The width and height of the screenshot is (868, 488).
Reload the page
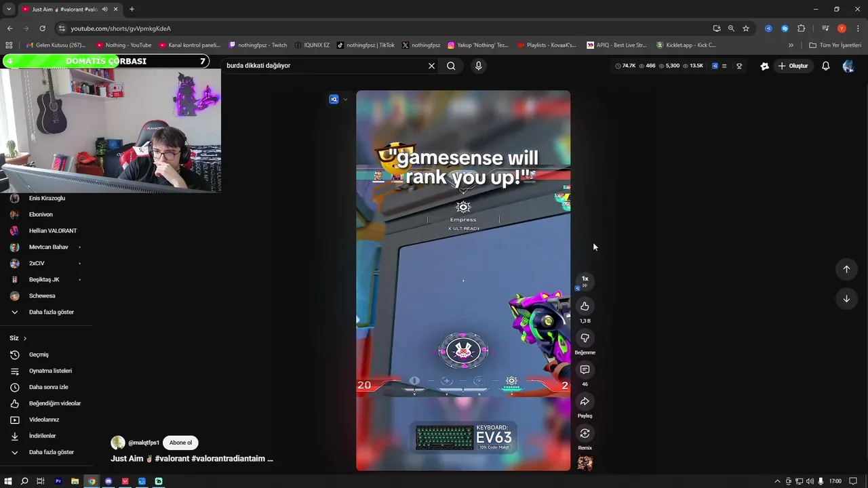coord(42,28)
